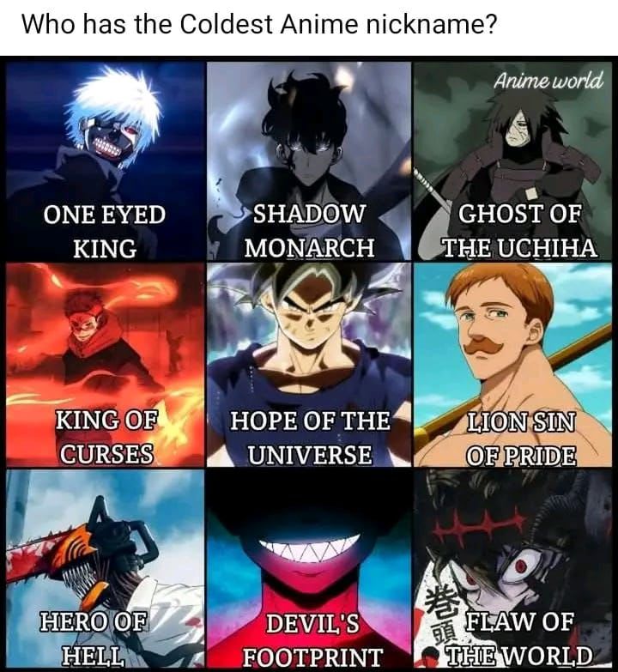Click the Anime world watermark text
Viewport: 618px width, 672px height.
pos(548,80)
